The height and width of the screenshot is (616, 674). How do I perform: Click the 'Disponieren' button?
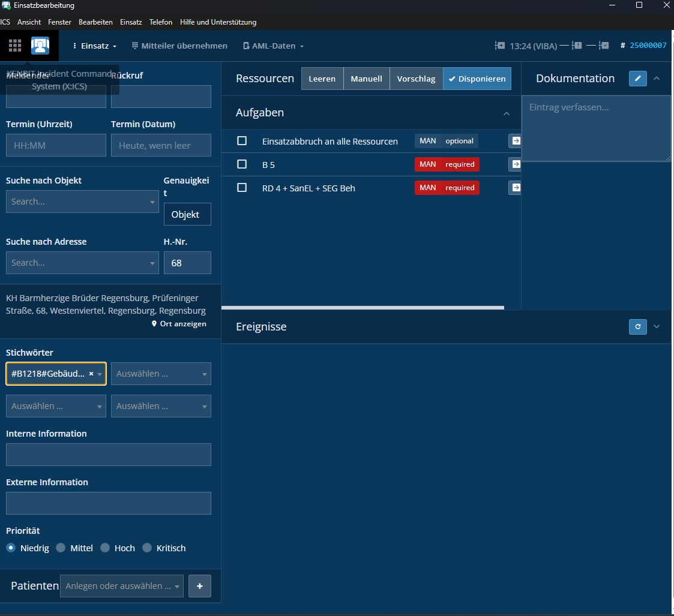click(x=477, y=79)
